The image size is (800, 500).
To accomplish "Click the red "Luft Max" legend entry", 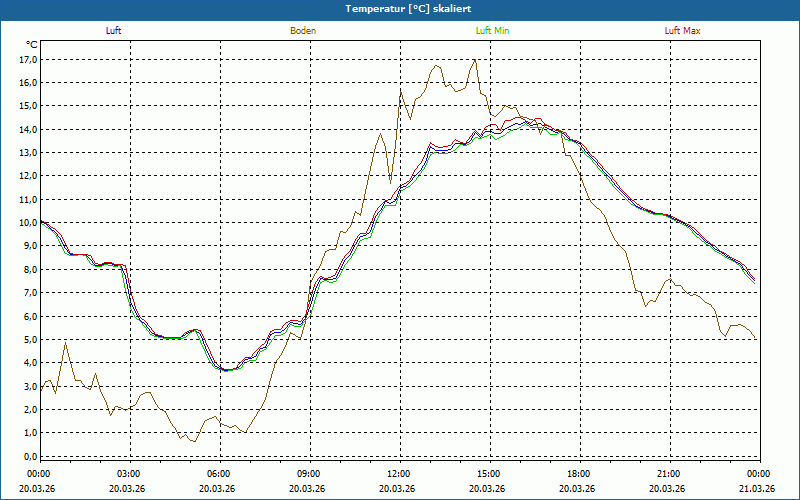I will pos(683,31).
